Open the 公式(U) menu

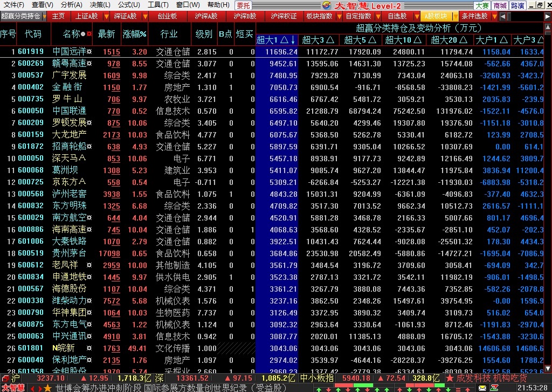(129, 5)
